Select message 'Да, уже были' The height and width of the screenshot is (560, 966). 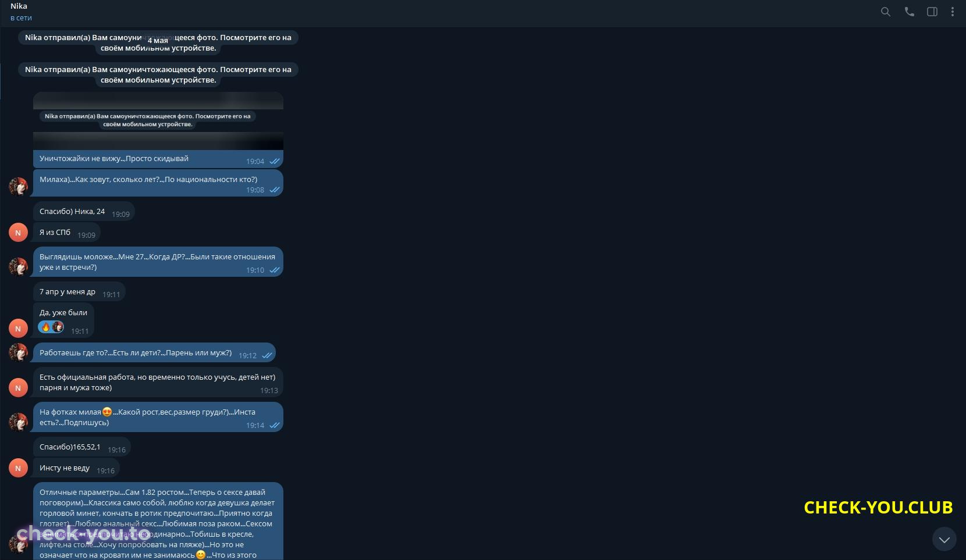[63, 320]
